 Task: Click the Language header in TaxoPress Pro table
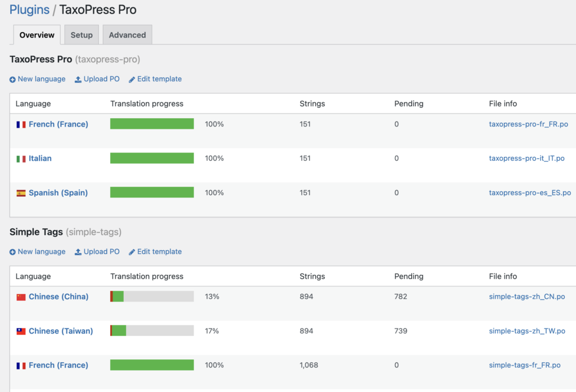click(33, 103)
